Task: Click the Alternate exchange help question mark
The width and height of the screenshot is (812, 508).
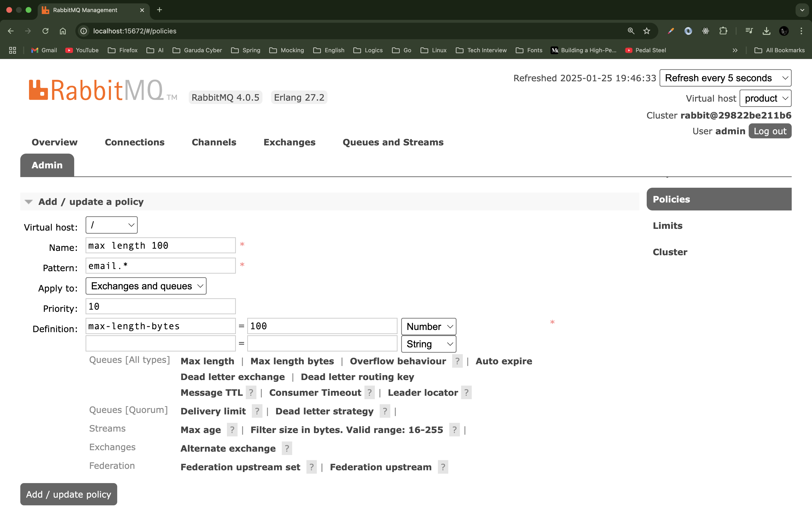Action: tap(287, 448)
